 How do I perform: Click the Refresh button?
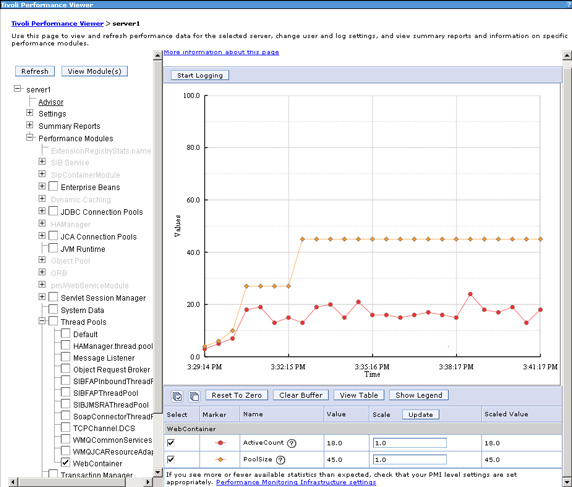35,71
